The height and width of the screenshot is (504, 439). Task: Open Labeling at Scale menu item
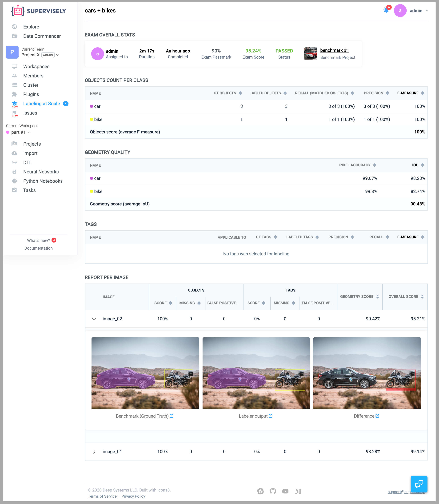(x=41, y=104)
